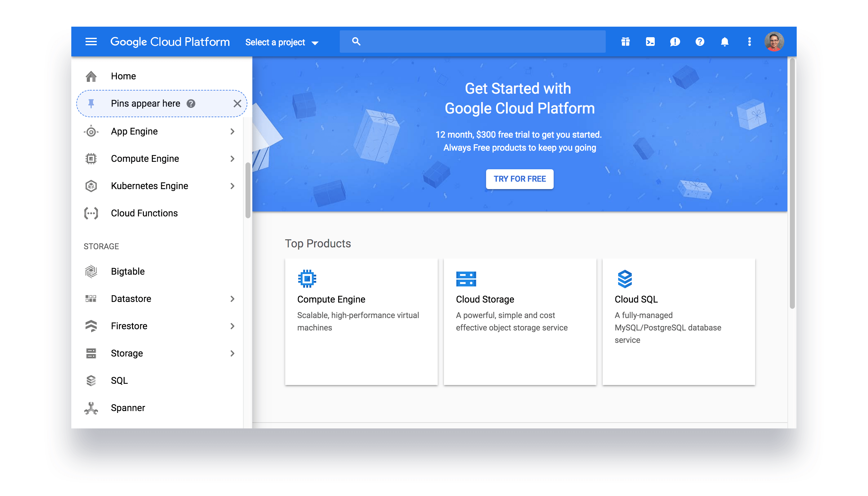Open the free trial gift icon
Screen dimensions: 868x496
pos(626,42)
